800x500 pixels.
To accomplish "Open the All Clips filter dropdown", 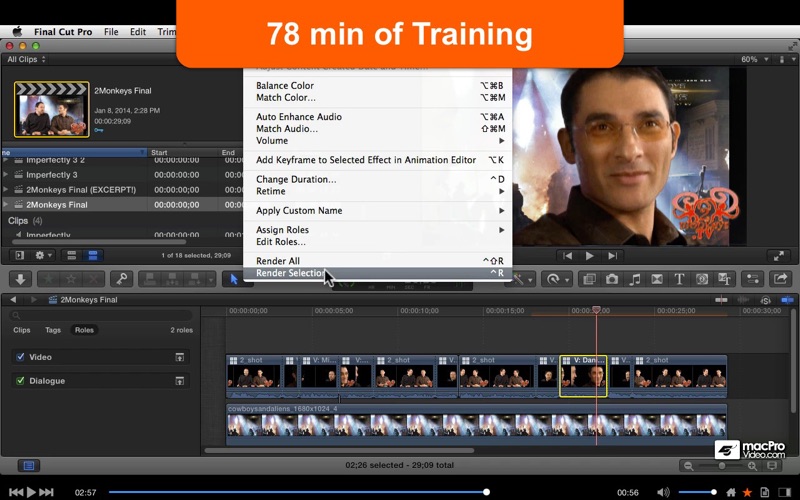I will [26, 59].
